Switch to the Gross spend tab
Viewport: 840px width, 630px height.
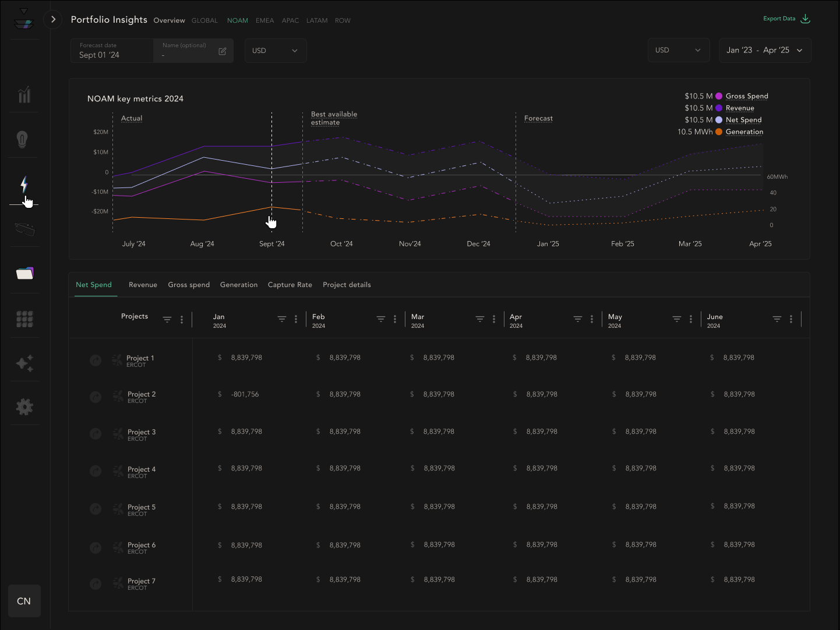pyautogui.click(x=189, y=285)
